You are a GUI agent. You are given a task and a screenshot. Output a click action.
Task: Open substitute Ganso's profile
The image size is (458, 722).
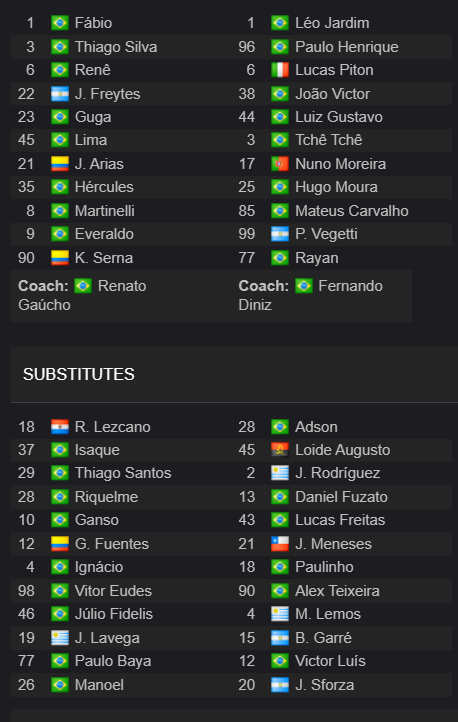pos(97,520)
